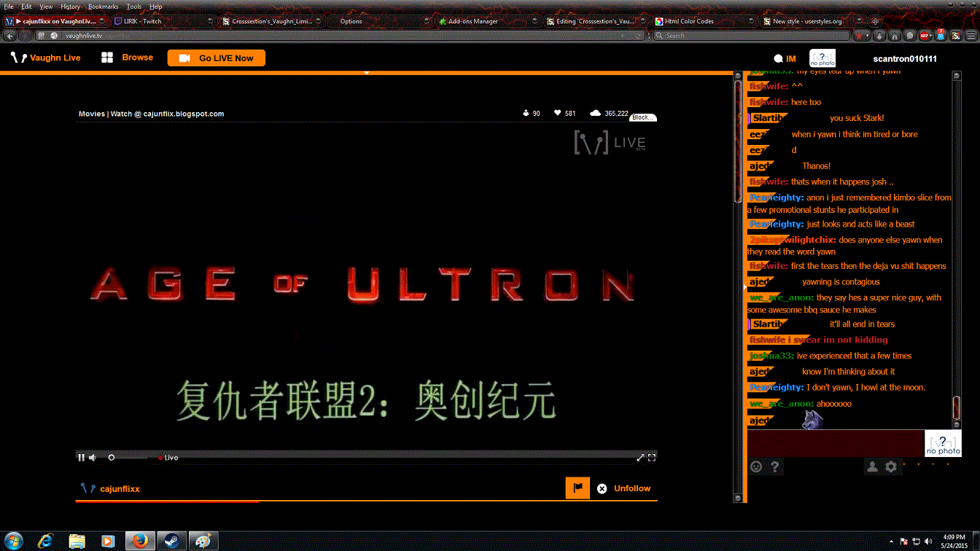Switch to the Editing Crosssextion's tab
Screen dimensions: 980x551
click(596, 22)
